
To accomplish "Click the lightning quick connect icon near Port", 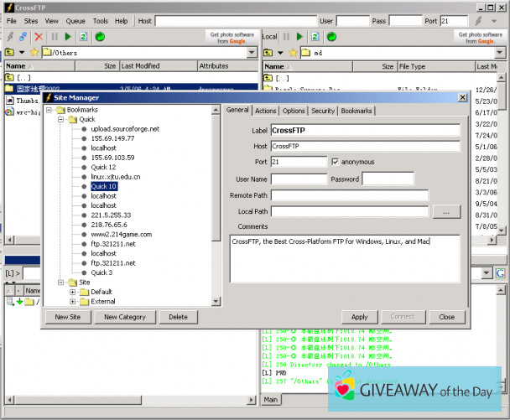I will (480, 21).
